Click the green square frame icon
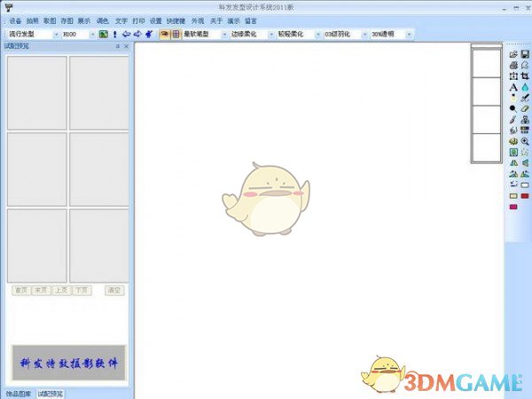The width and height of the screenshot is (532, 399). pos(513,153)
